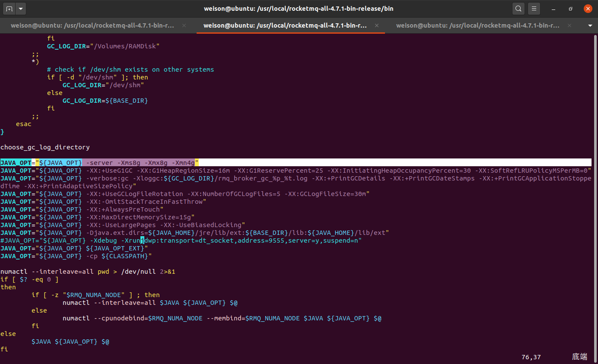
Task: Expand the tab list dropdown arrow
Action: coord(590,25)
